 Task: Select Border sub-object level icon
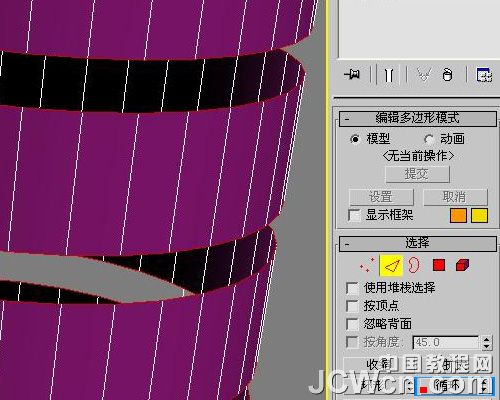pyautogui.click(x=413, y=265)
